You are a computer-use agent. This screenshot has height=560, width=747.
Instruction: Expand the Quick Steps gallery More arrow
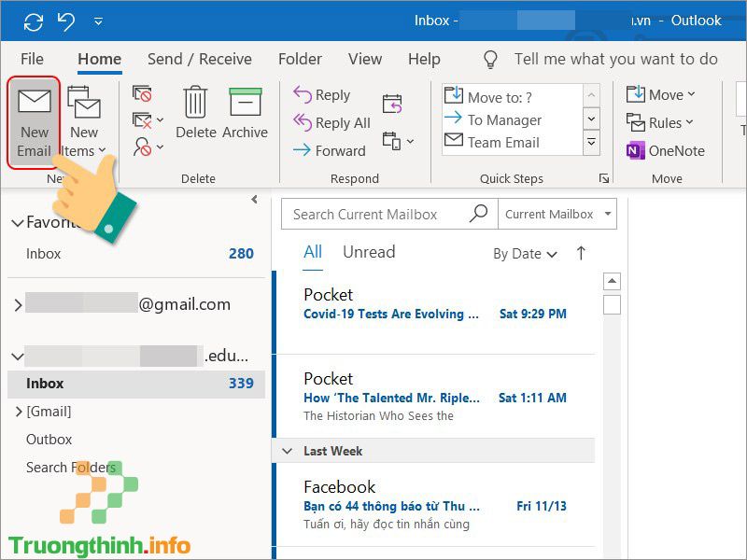click(x=591, y=143)
